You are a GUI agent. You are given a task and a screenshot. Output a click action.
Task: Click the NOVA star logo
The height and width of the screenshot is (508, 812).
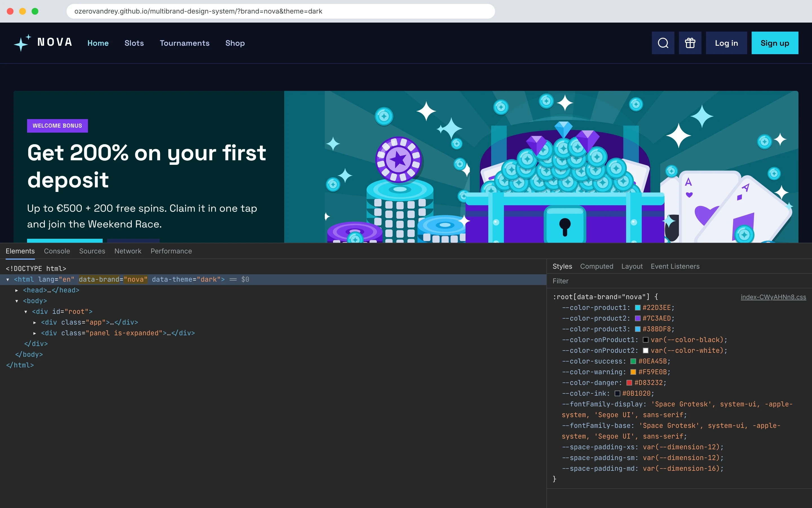(43, 43)
